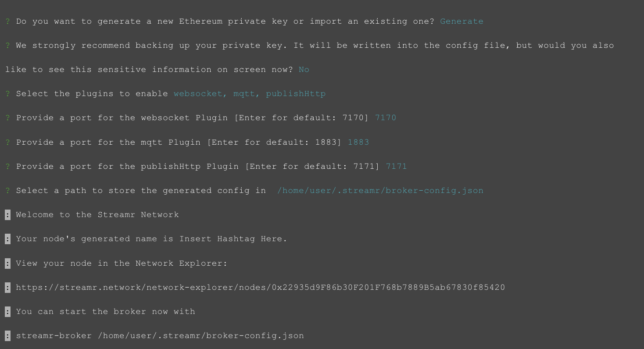This screenshot has height=349, width=644.
Task: Click the block marker beside the streamr-broker command
Action: pos(7,336)
